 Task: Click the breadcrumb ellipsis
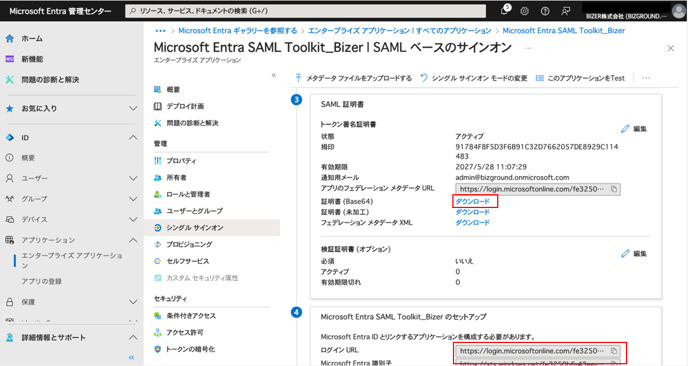pos(161,31)
